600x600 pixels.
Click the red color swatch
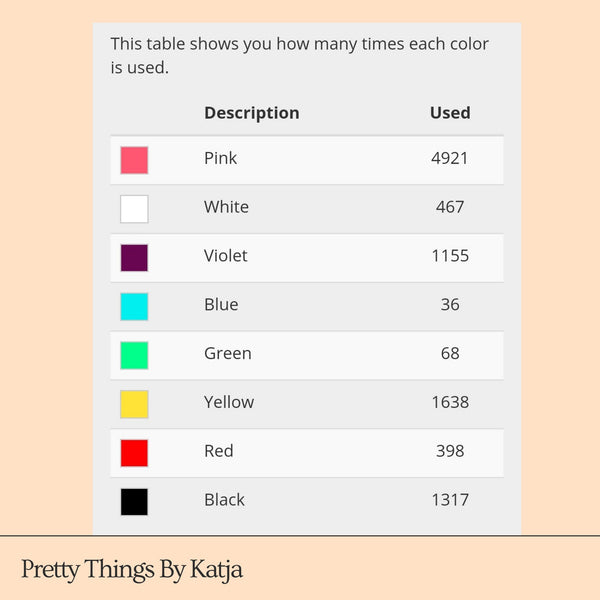point(134,452)
